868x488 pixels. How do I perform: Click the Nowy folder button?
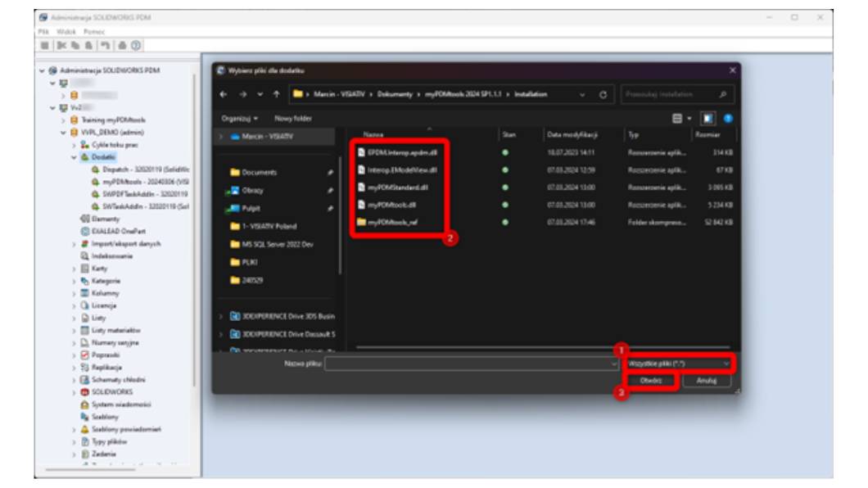tap(293, 119)
